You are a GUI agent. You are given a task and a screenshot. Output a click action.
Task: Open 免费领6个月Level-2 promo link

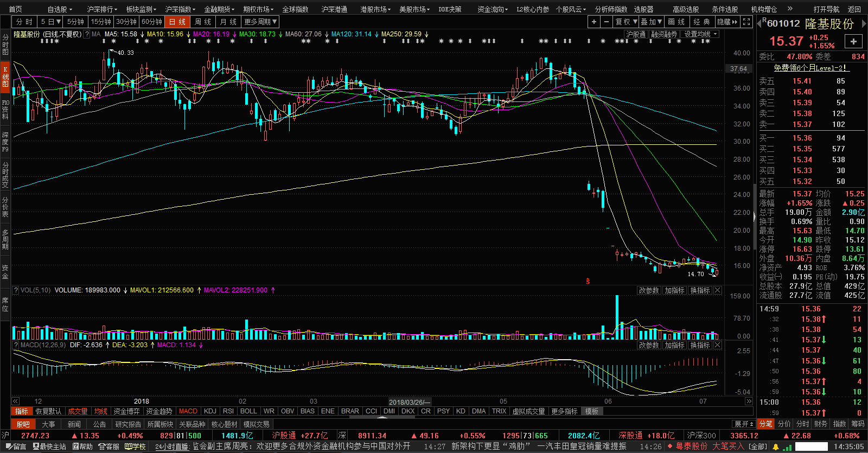click(x=812, y=68)
